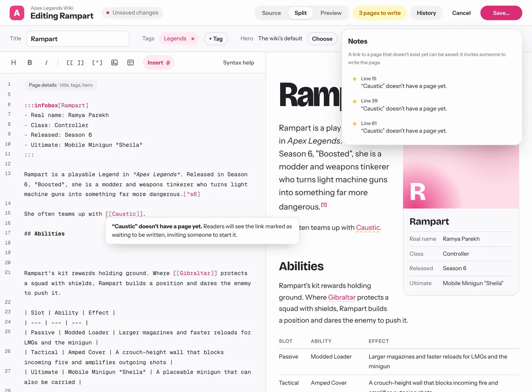The image size is (532, 392).
Task: Apply heading formatting with the H tool
Action: coord(14,63)
